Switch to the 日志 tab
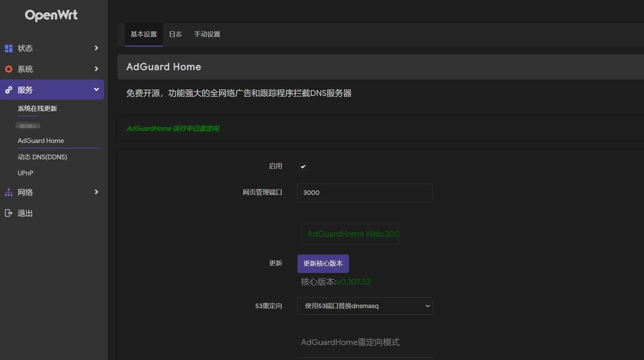 (176, 34)
